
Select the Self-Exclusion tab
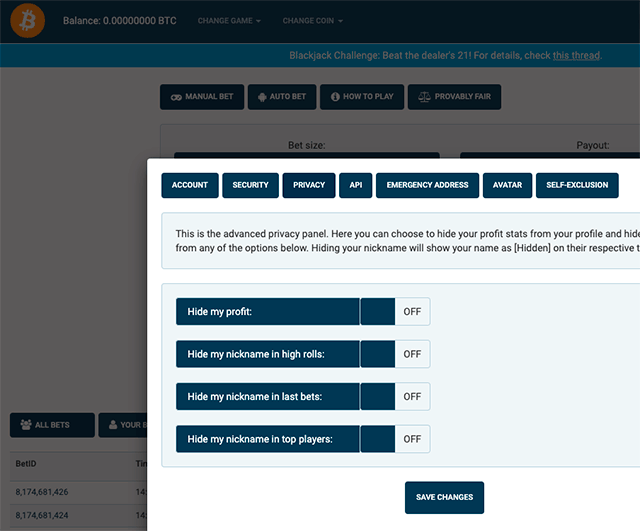coord(577,185)
